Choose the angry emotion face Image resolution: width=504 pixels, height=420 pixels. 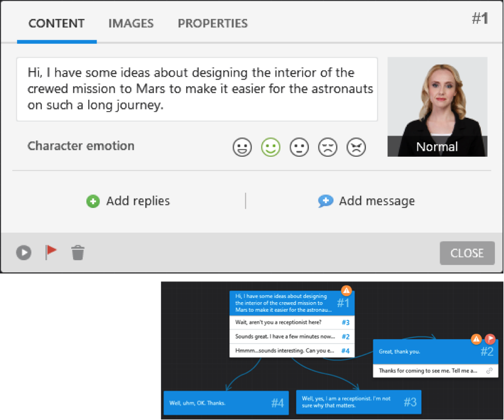356,147
